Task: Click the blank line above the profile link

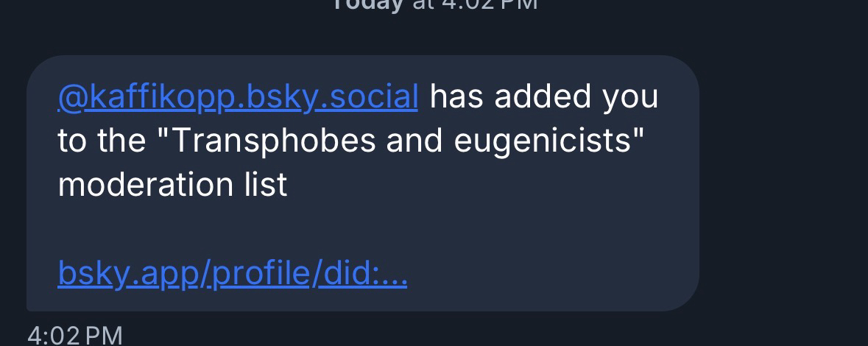Action: pyautogui.click(x=221, y=230)
